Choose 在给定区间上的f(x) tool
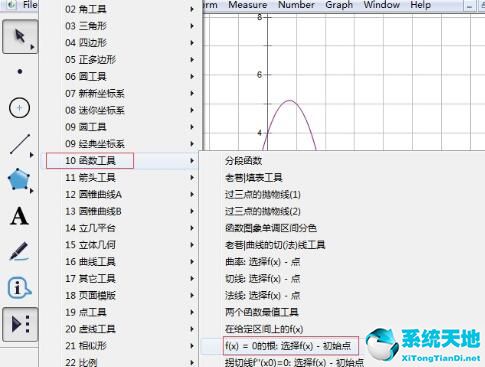This screenshot has height=367, width=485. coord(264,329)
